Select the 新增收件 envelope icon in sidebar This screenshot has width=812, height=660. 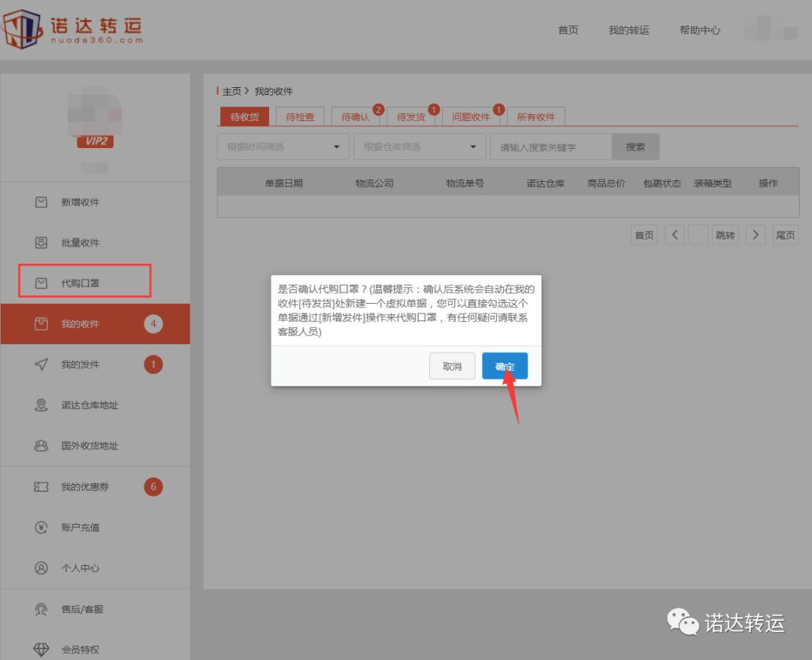coord(41,201)
